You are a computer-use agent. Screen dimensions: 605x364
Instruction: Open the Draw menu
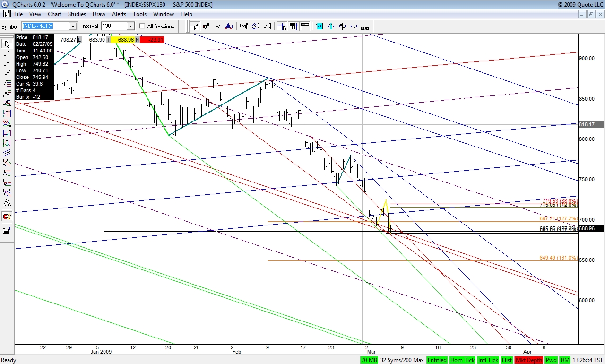(99, 14)
